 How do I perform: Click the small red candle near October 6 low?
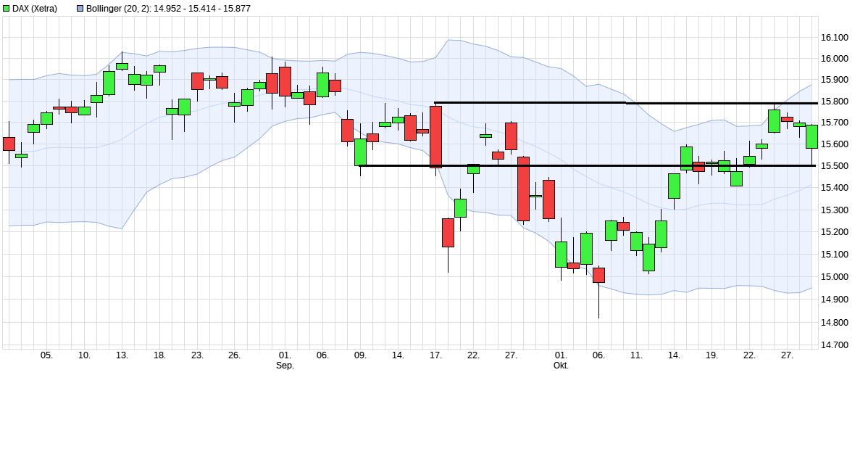pos(598,276)
